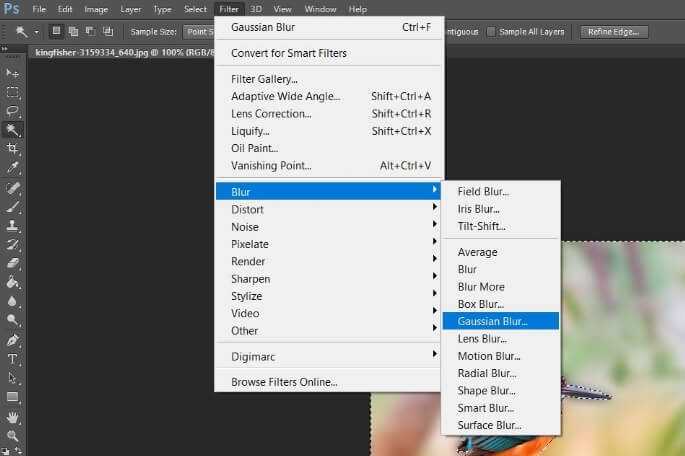
Task: Choose Motion Blur... filter
Action: click(501, 356)
